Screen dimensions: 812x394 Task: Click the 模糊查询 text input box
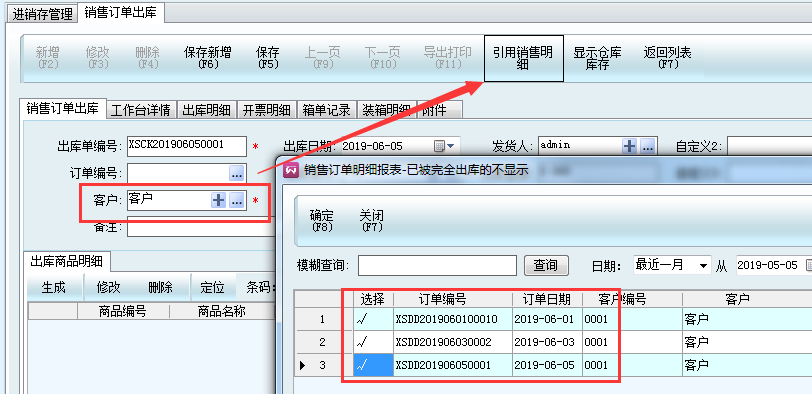click(x=437, y=265)
